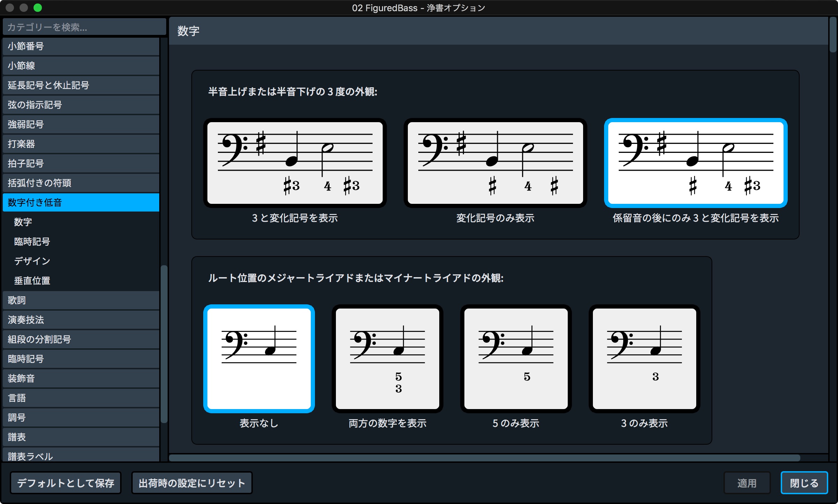Click 出荷時の設定にリセット button
This screenshot has height=504, width=838.
click(192, 483)
